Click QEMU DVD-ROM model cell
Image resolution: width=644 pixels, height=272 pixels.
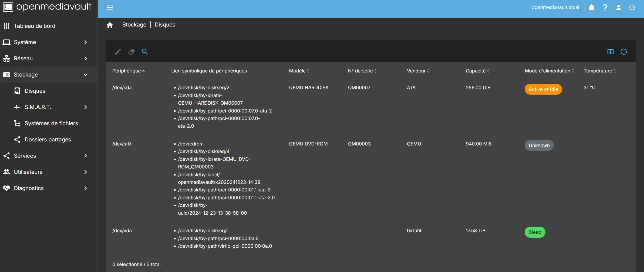[308, 144]
